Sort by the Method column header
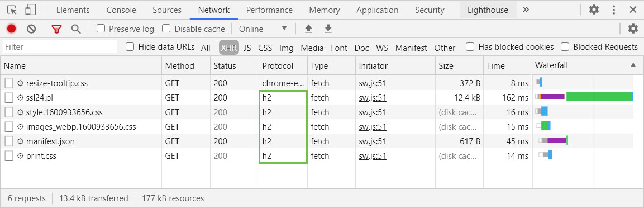The width and height of the screenshot is (644, 208). point(186,66)
